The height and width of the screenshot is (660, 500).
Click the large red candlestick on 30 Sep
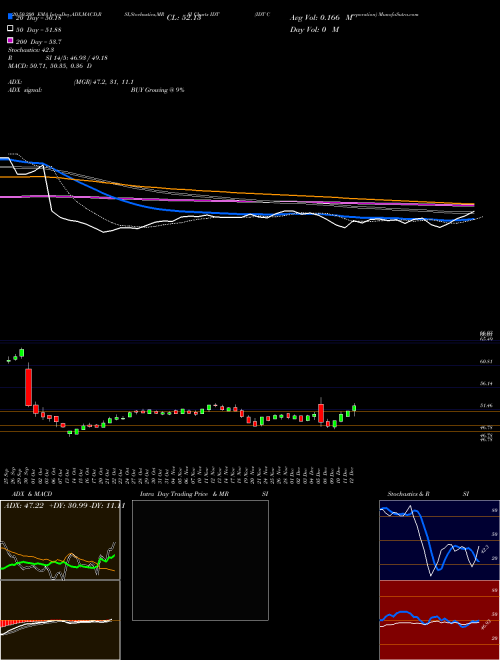tap(28, 387)
